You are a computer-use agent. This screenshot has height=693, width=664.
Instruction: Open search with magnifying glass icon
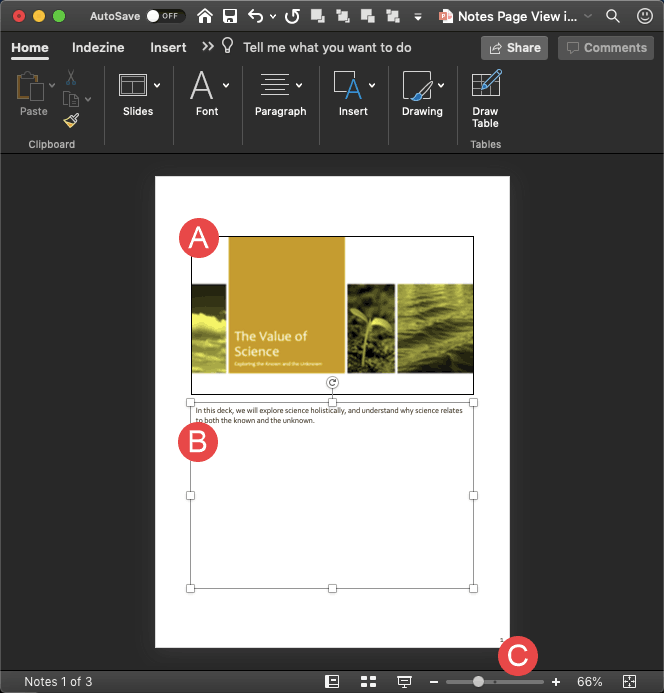tap(613, 16)
